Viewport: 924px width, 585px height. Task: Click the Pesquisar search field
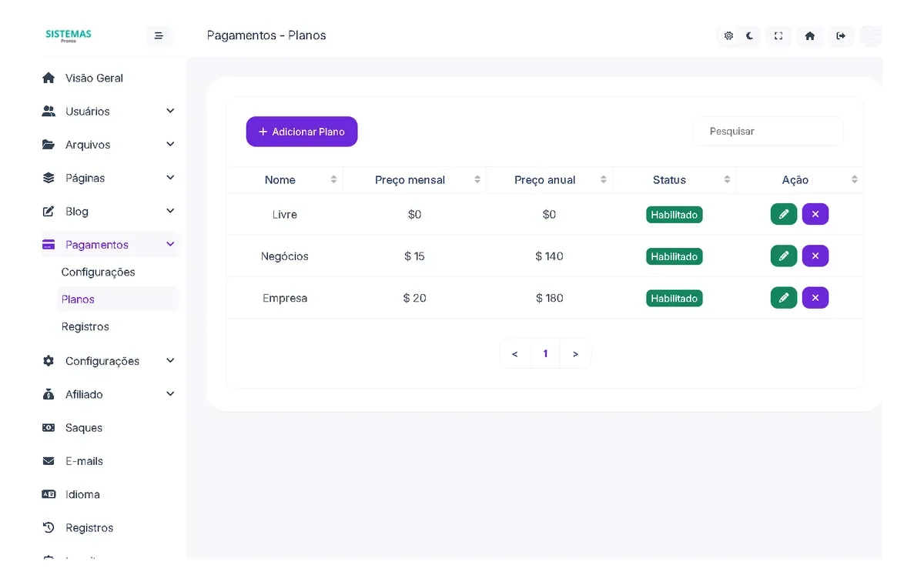click(x=768, y=132)
